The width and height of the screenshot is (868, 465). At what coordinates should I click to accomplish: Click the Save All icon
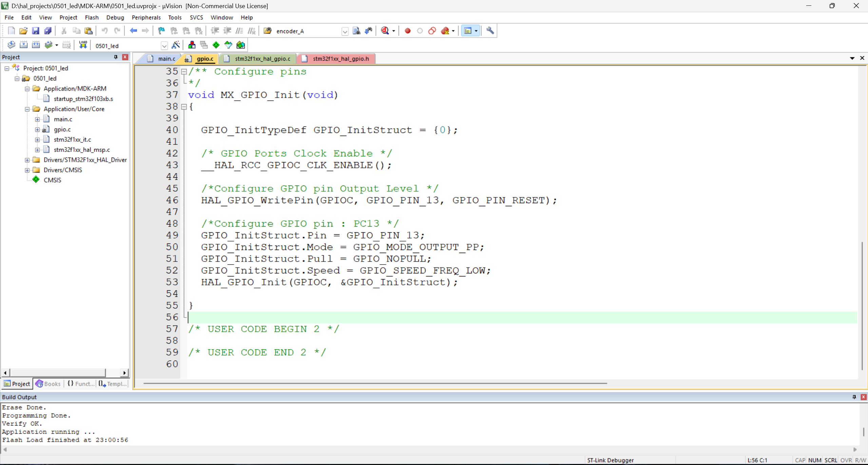coord(48,31)
